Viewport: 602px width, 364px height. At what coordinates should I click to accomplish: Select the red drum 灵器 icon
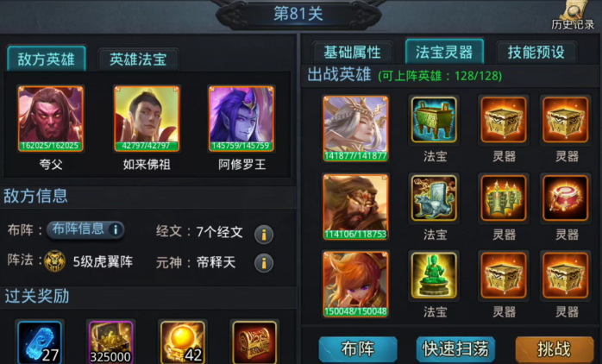tap(565, 198)
